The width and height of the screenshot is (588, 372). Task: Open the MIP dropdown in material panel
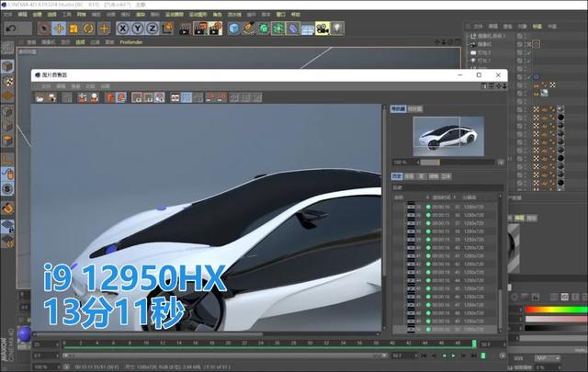(x=549, y=358)
